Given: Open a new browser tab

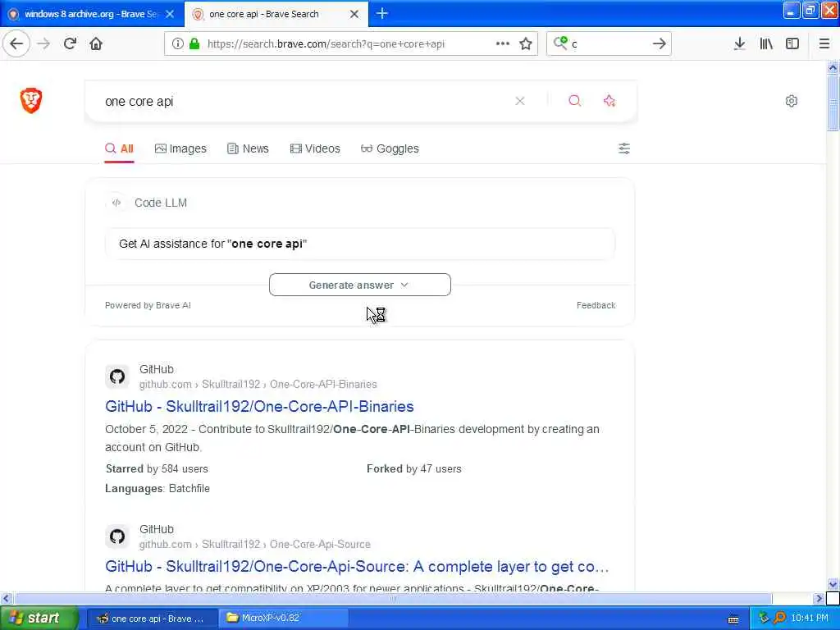Looking at the screenshot, I should click(x=382, y=14).
